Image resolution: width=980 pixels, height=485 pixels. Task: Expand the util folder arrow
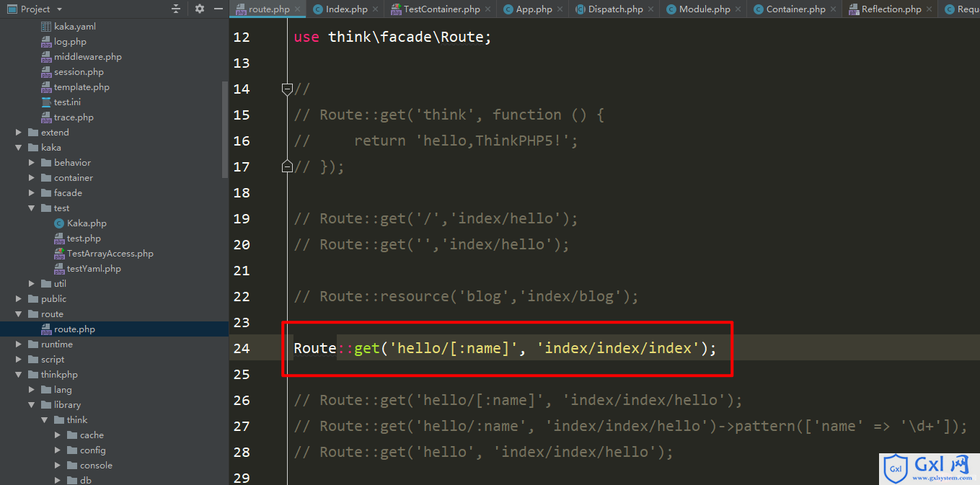point(32,284)
